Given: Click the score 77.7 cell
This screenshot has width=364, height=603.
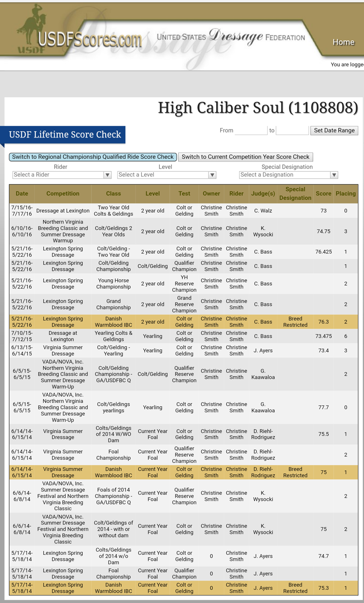Looking at the screenshot, I should point(323,408).
